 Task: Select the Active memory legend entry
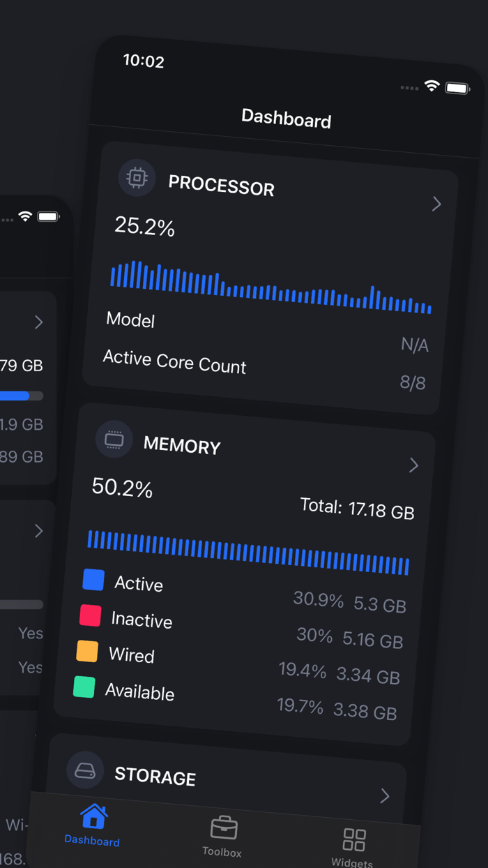point(139,583)
